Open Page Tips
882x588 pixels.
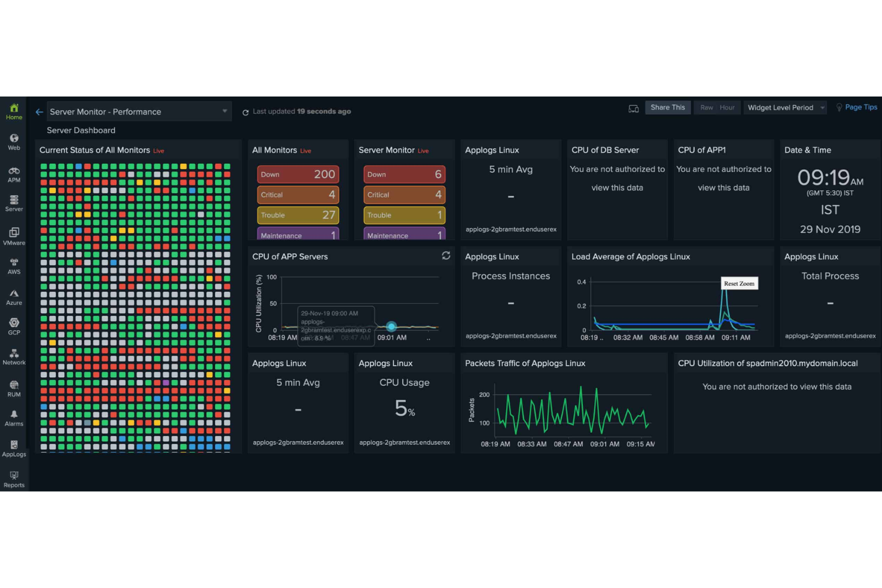pyautogui.click(x=861, y=107)
